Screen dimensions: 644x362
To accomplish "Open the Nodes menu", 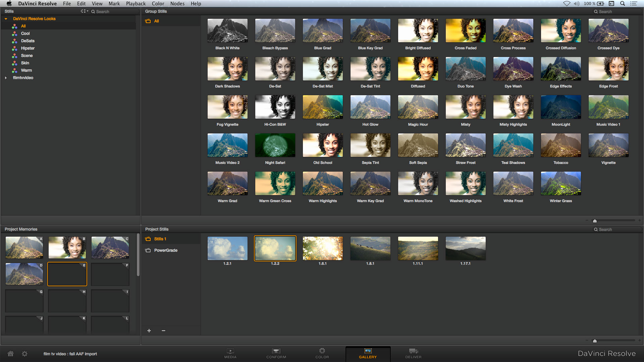I will point(177,4).
